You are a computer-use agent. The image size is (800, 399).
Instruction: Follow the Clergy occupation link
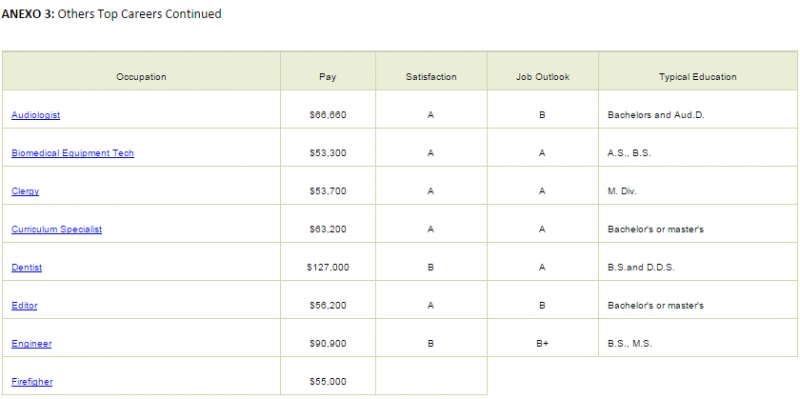point(25,191)
